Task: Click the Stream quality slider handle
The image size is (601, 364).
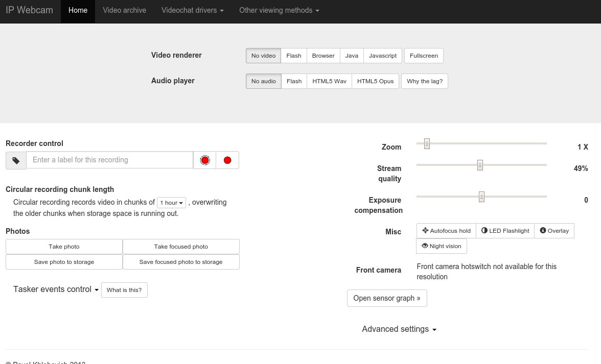Action: click(x=480, y=165)
